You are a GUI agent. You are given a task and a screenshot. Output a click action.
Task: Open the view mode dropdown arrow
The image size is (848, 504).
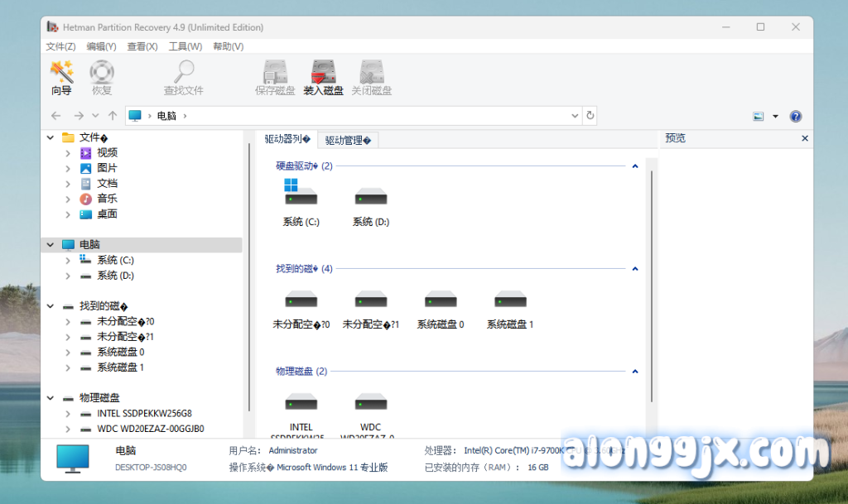coord(775,117)
